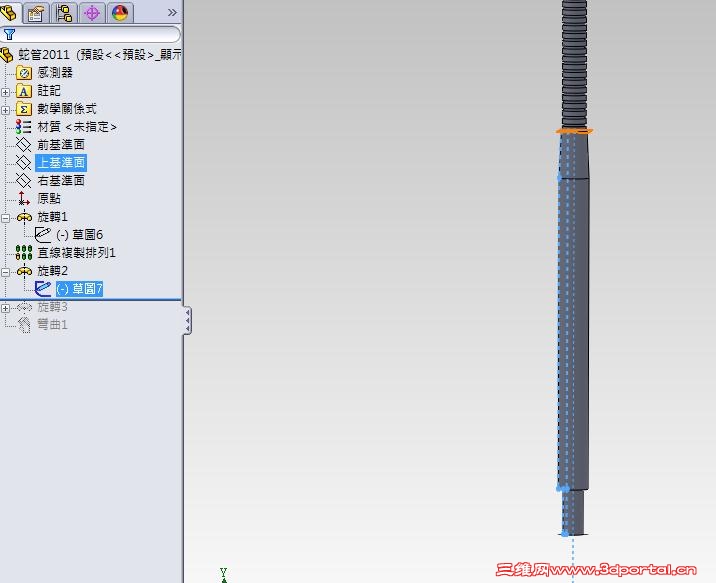Select the 旋轉2 feature
This screenshot has height=583, width=716.
coord(52,271)
